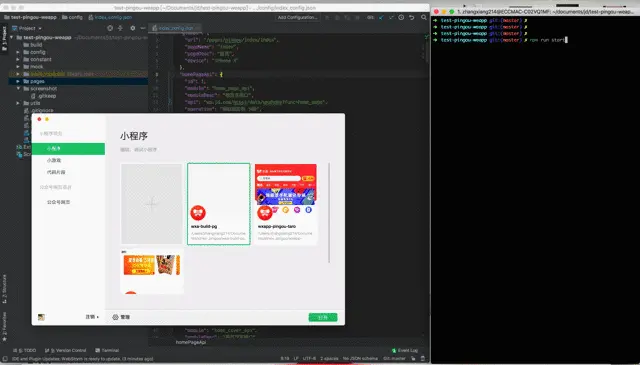Open the vertical Project side tab
Screen dimensions: 640x365
point(4,39)
